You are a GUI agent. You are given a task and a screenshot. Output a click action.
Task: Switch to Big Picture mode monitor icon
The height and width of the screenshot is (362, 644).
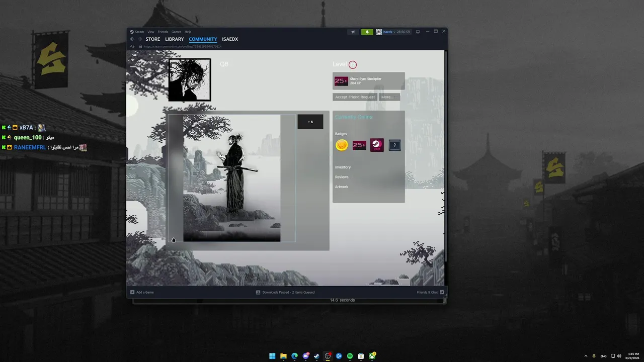tap(417, 32)
